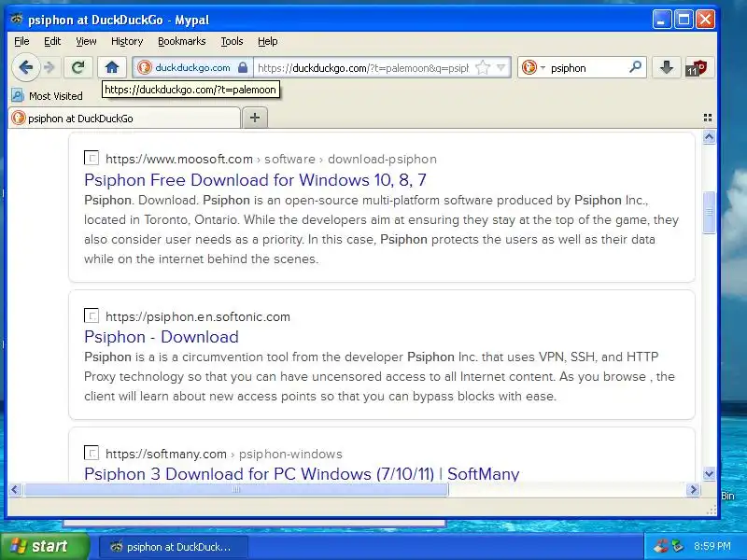This screenshot has height=560, width=747.
Task: Click the vertical scrollbar down arrow
Action: [x=709, y=474]
